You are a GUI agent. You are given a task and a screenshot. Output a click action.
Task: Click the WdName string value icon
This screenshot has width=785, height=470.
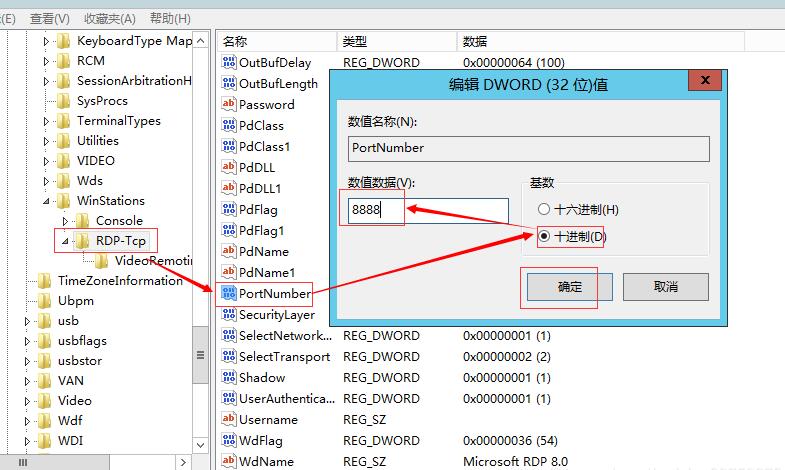pos(228,461)
